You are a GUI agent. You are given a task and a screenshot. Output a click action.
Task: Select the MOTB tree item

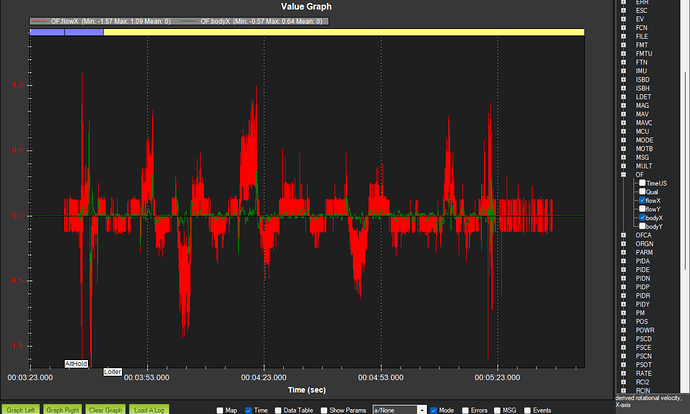(644, 149)
